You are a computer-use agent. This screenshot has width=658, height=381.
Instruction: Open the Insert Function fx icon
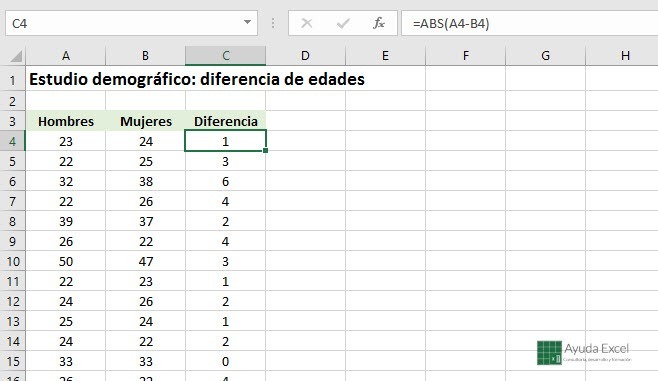379,23
